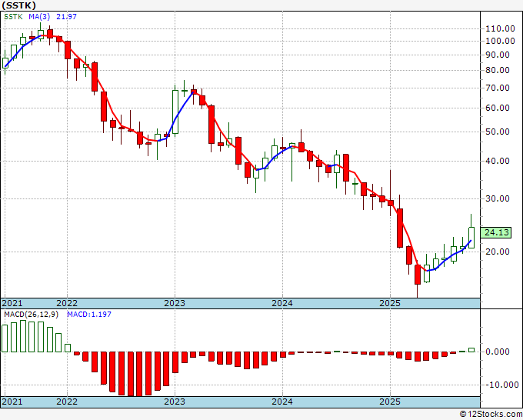Click the 2021 label on price timeline
This screenshot has width=523, height=420.
(12, 303)
